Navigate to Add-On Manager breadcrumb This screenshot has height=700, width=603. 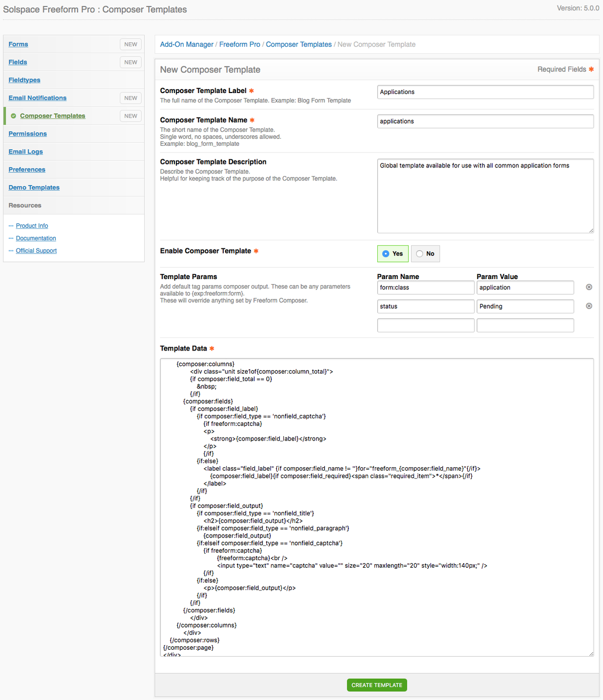tap(186, 44)
